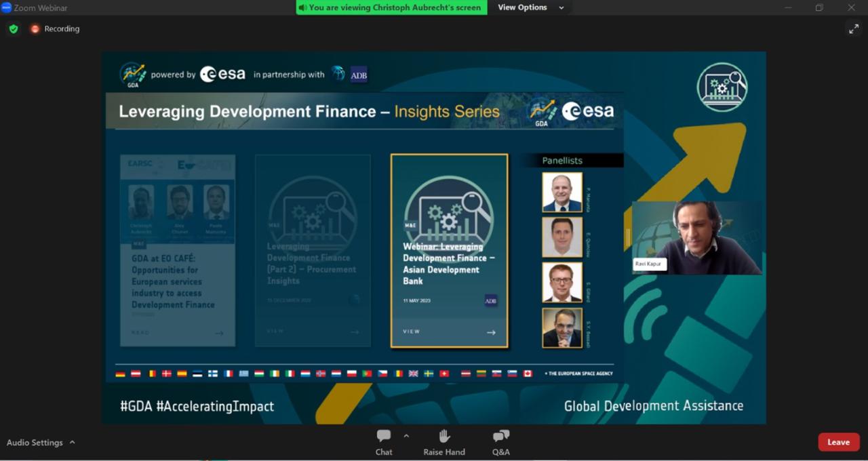Click the Procurement Insights card title
The width and height of the screenshot is (868, 461).
[x=311, y=264]
